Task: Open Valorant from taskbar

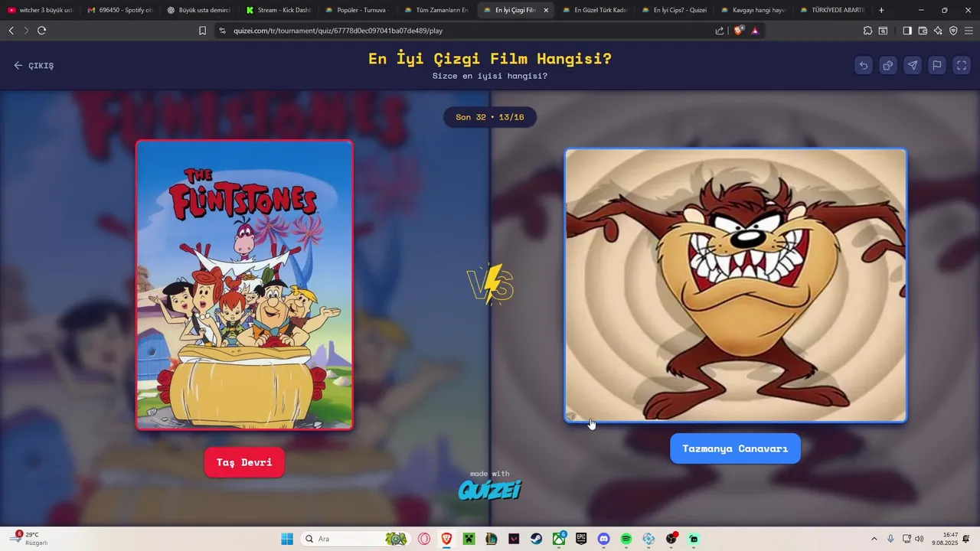Action: click(514, 539)
